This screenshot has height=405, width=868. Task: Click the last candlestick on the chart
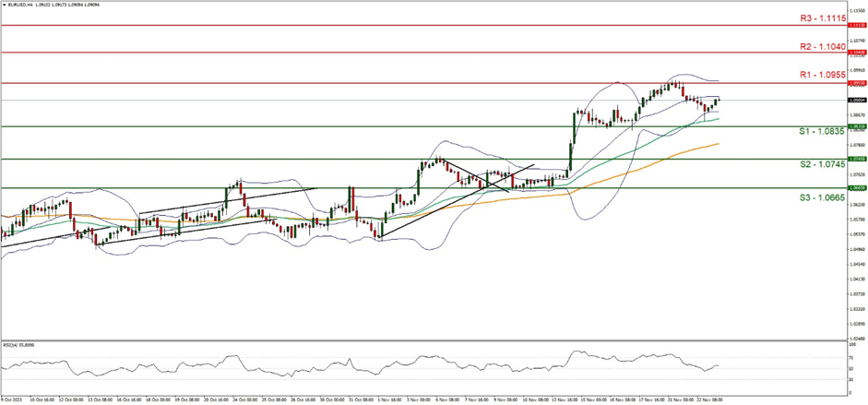(x=718, y=101)
